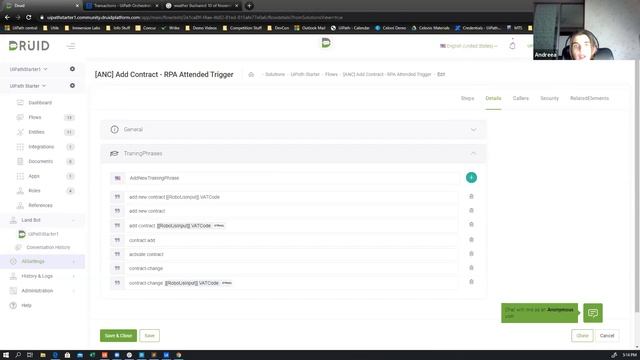
Task: Open the notifications bell
Action: coord(512,46)
